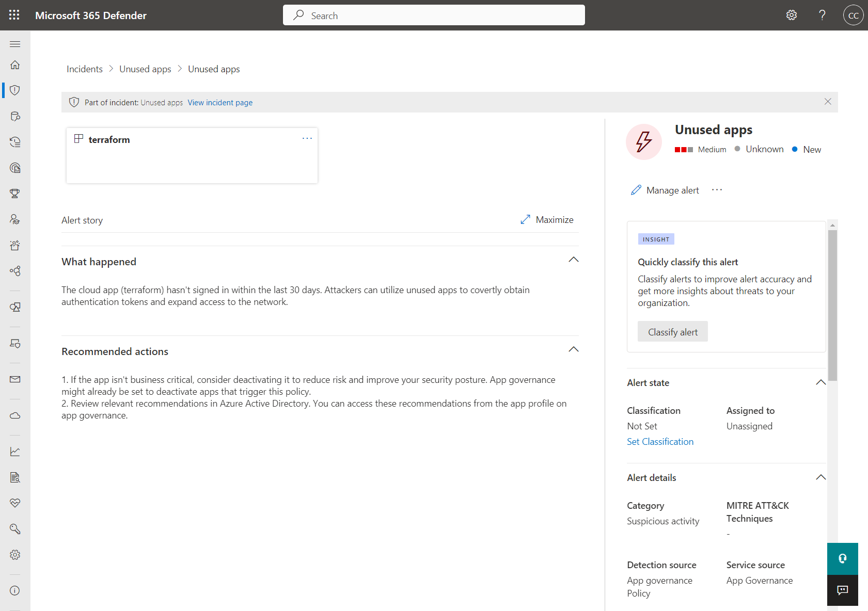Screen dimensions: 868x611
Task: Open Learning hub icon in sidebar
Action: [x=15, y=219]
